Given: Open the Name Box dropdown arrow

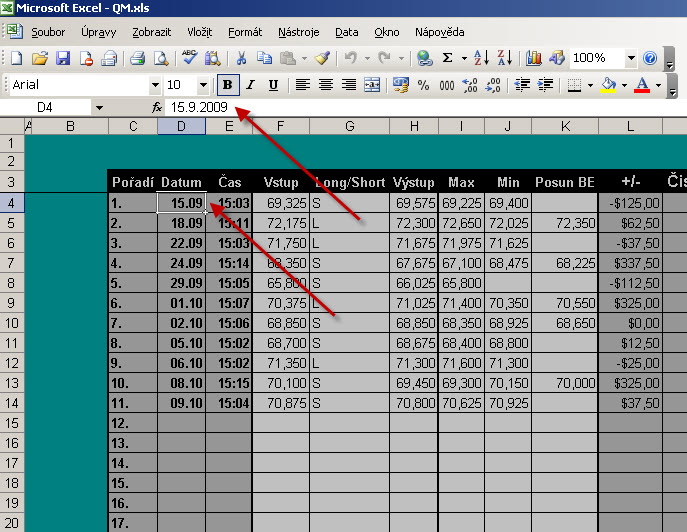Looking at the screenshot, I should click(x=99, y=108).
